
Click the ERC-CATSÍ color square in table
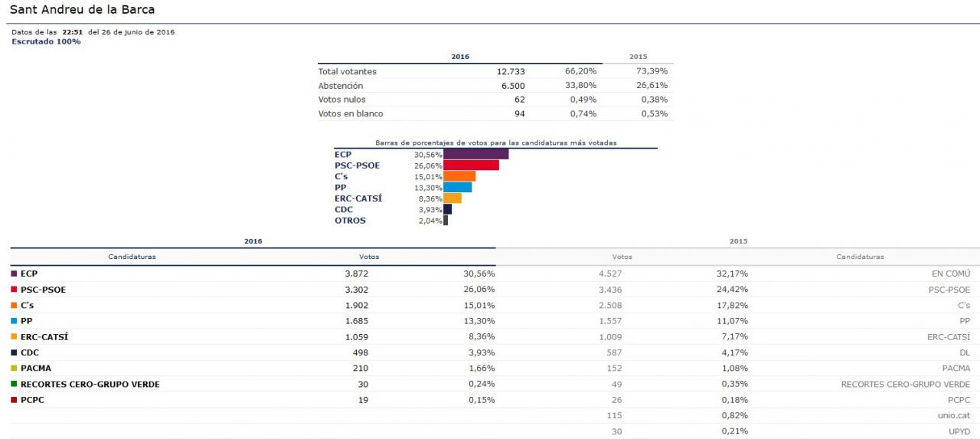pyautogui.click(x=14, y=336)
